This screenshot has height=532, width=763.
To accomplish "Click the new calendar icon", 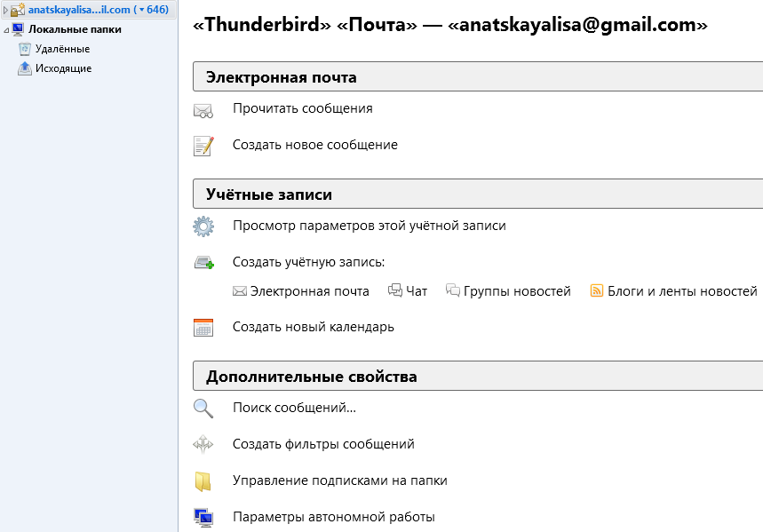I will 203,328.
